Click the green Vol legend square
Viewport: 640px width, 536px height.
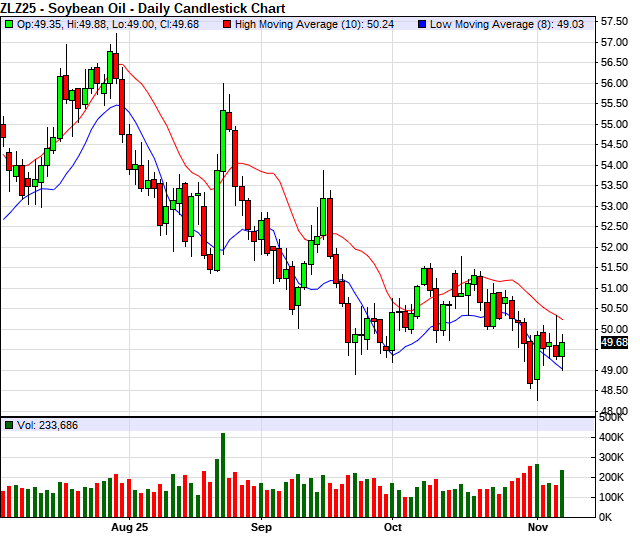click(x=9, y=425)
